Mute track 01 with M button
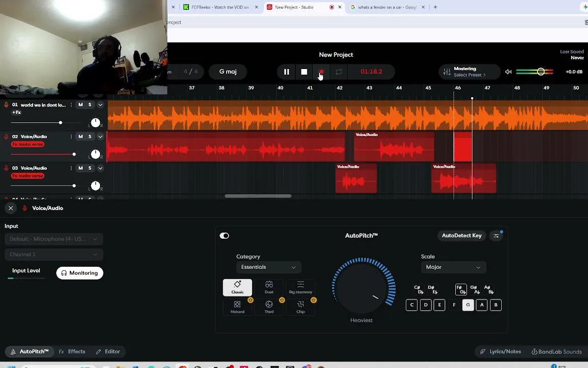Image resolution: width=588 pixels, height=368 pixels. 81,105
